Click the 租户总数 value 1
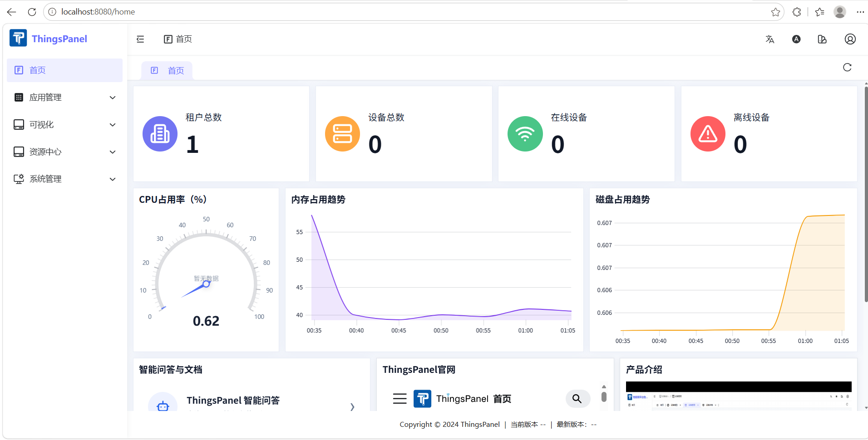868x440 pixels. 192,145
